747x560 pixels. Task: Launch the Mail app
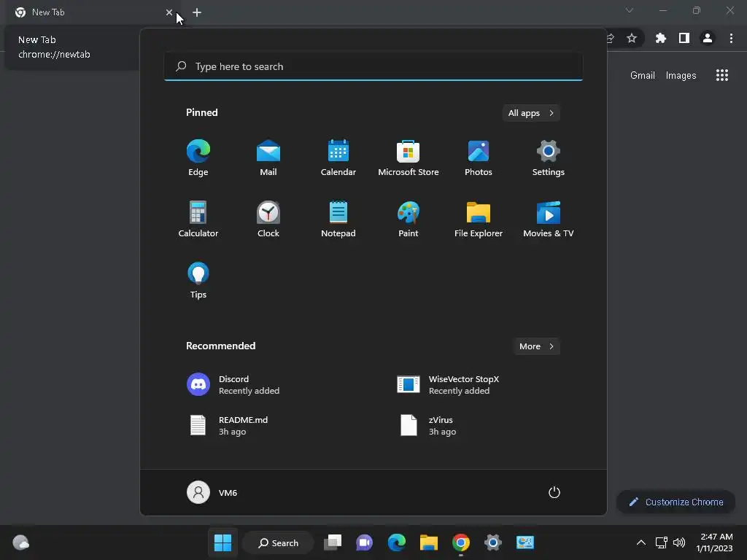[268, 158]
